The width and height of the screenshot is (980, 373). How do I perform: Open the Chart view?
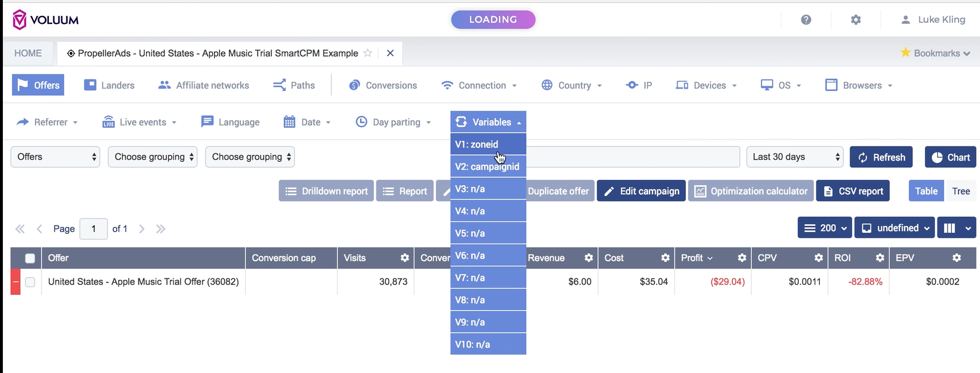[x=950, y=157]
